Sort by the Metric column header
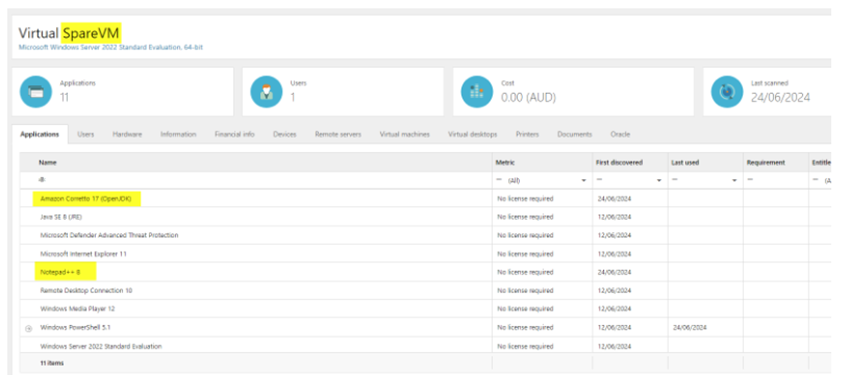This screenshot has width=850, height=375. (505, 163)
